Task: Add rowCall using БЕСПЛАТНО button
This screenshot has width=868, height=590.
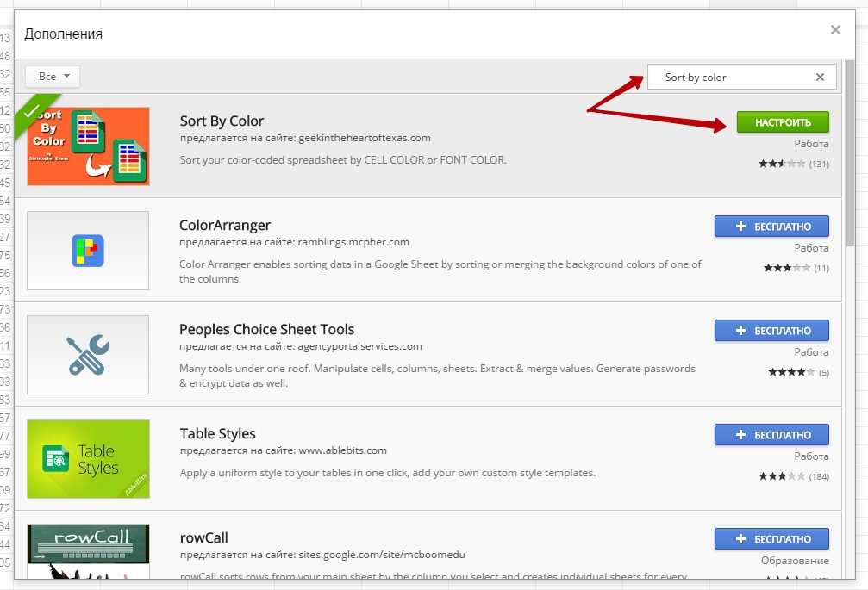Action: point(771,539)
